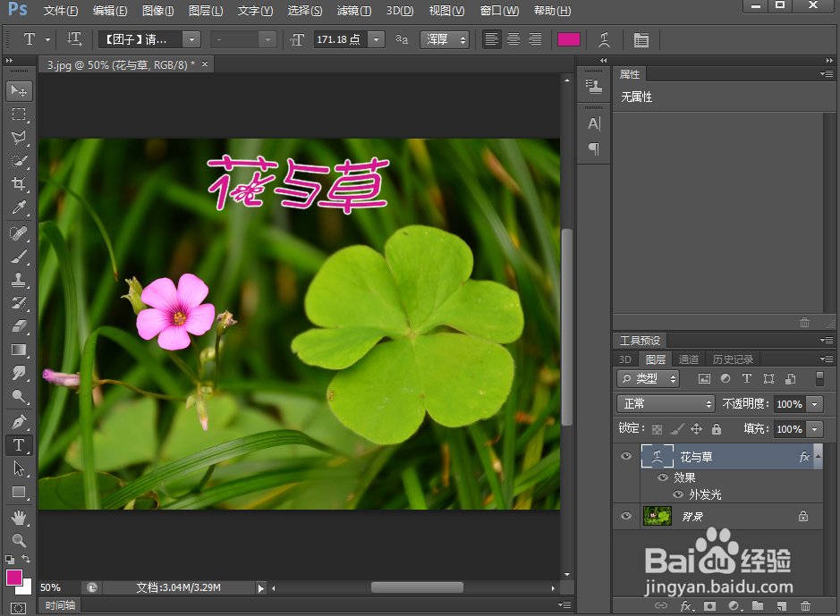Select the Horizontal Type tool

[20, 444]
